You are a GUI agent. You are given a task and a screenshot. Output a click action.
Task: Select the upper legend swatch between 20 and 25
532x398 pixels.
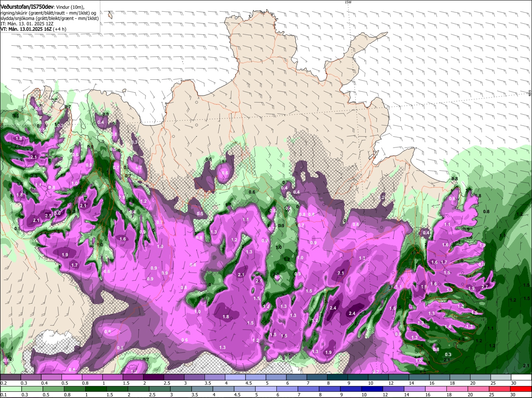click(x=480, y=378)
